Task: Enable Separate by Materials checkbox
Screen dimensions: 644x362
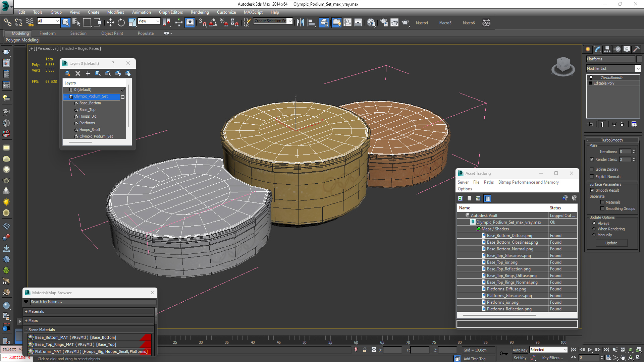Action: [x=602, y=202]
